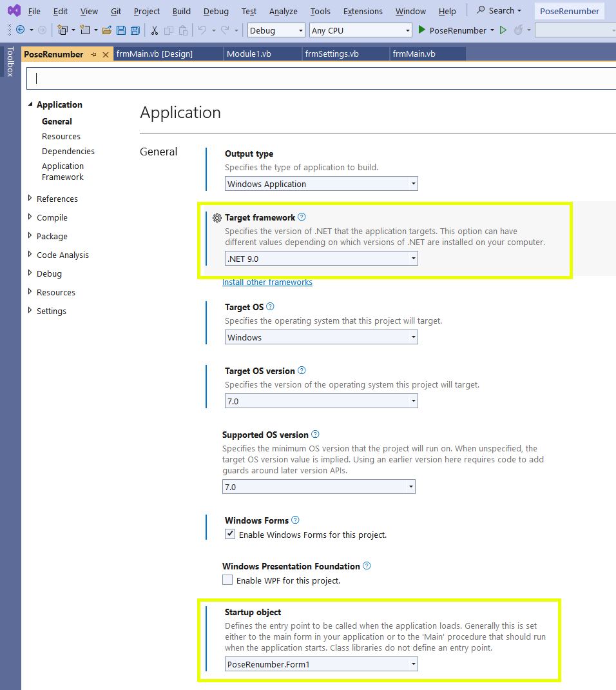Open the Target framework .NET 9.0 dropdown

[x=322, y=259]
